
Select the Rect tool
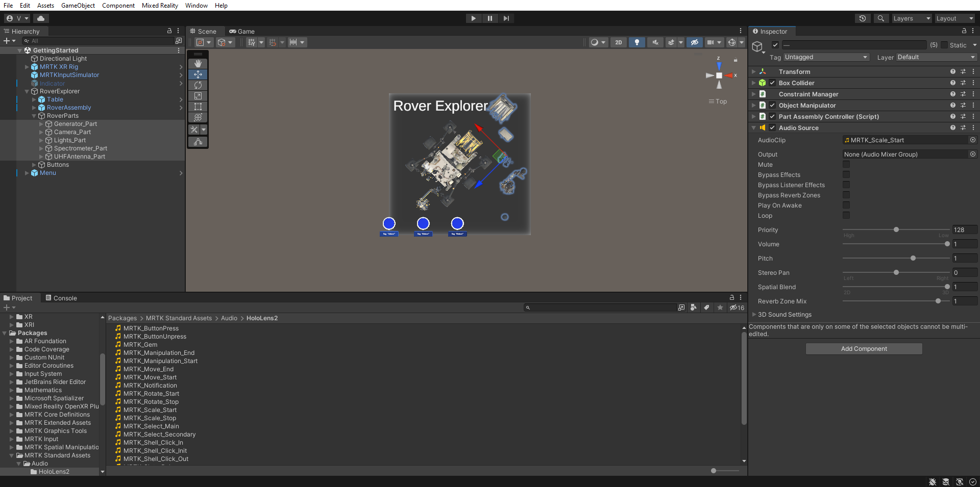[198, 107]
